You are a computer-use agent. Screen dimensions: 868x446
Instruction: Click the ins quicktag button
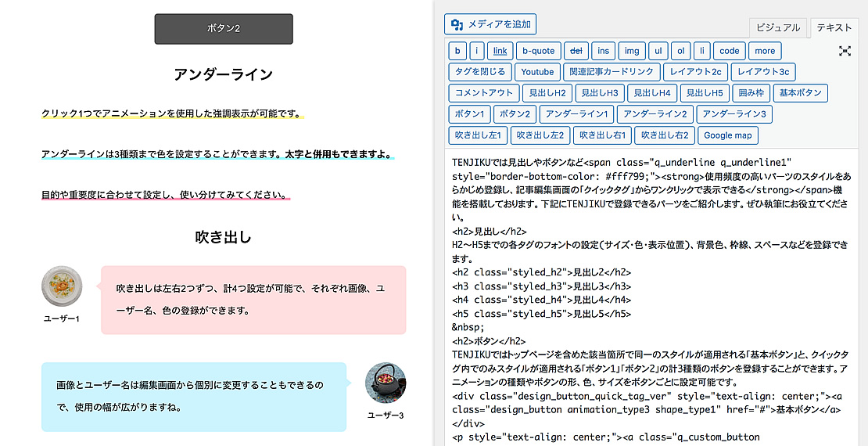(603, 51)
